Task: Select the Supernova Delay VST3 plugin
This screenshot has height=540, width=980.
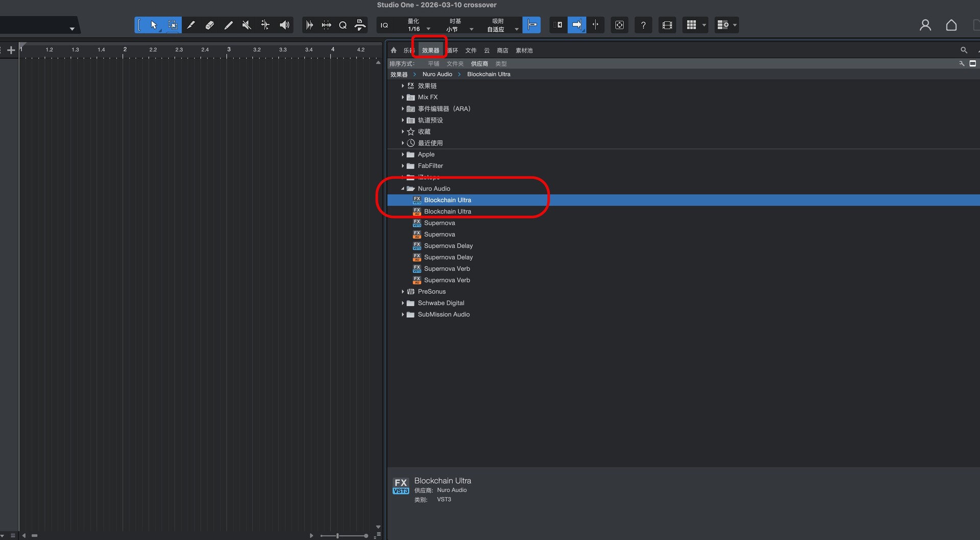Action: [x=448, y=246]
